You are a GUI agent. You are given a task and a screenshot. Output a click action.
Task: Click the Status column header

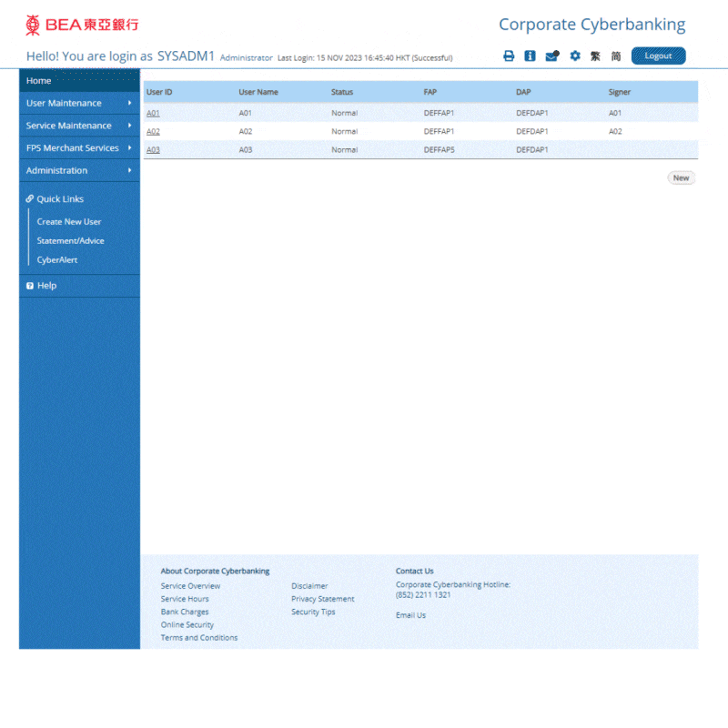342,92
